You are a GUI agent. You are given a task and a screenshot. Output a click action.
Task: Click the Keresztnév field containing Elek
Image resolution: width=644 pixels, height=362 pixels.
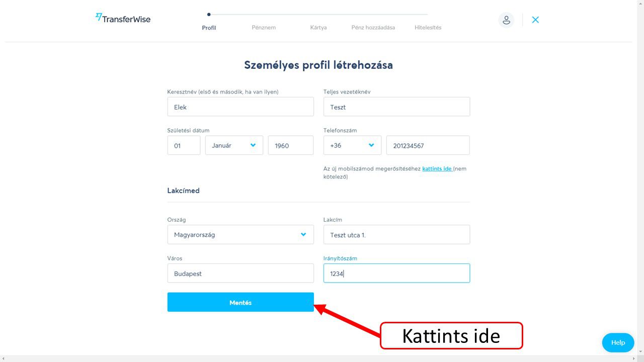click(x=240, y=107)
